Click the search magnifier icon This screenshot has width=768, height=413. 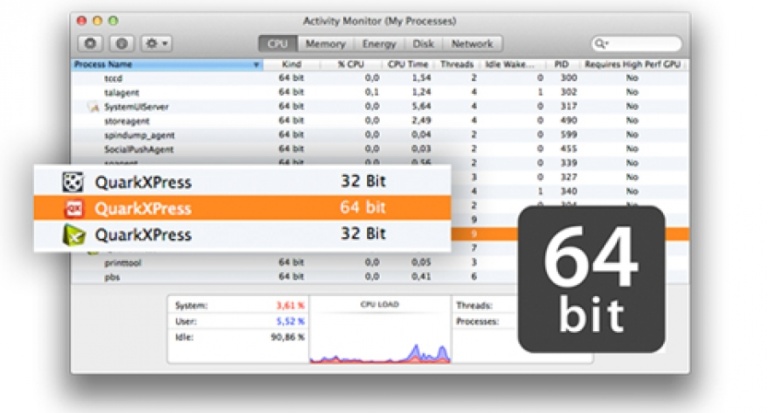[600, 44]
